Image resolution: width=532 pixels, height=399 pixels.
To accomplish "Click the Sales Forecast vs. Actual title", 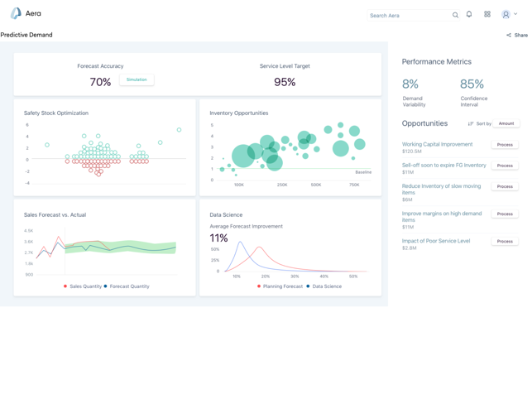I will click(x=55, y=215).
